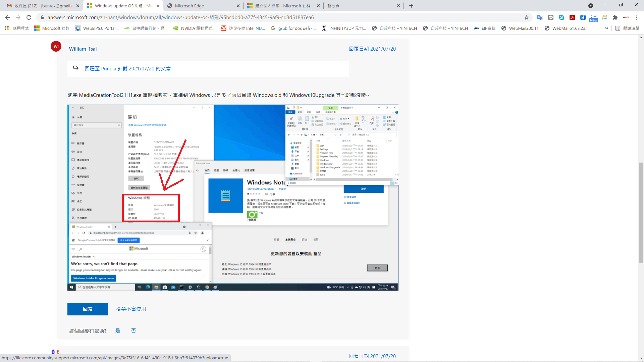Click the address bar URL field
Image resolution: width=644 pixels, height=362 pixels.
pos(282,17)
